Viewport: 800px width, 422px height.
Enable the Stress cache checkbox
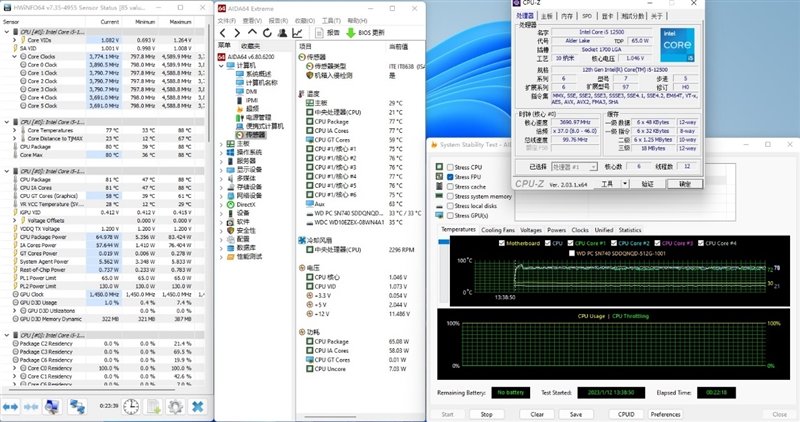click(x=450, y=187)
